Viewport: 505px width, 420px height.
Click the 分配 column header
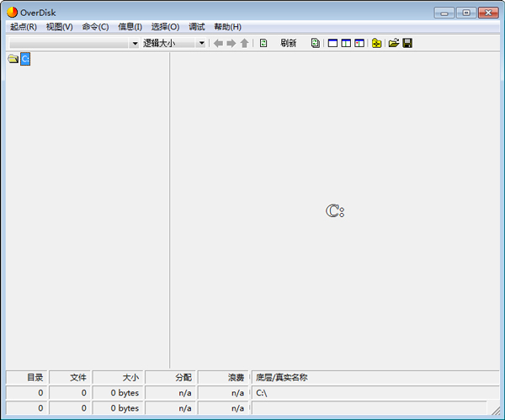point(171,377)
